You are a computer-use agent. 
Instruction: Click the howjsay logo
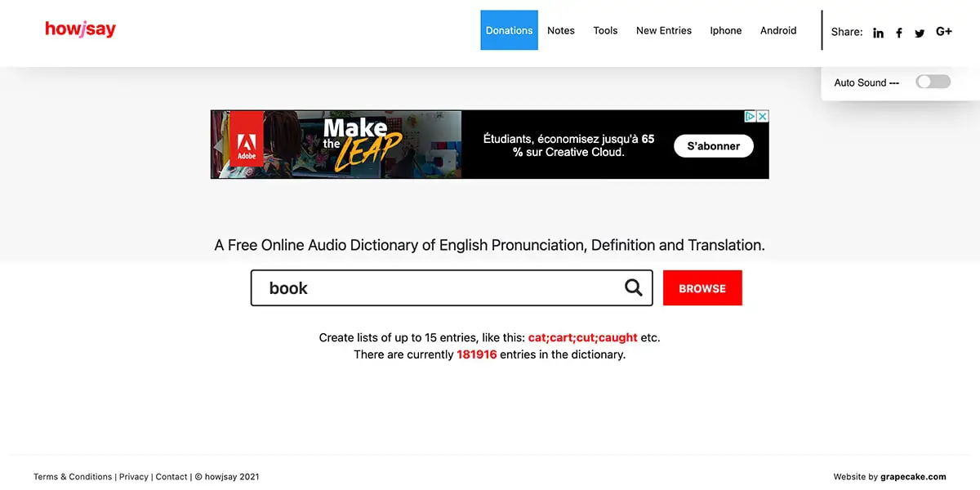80,29
